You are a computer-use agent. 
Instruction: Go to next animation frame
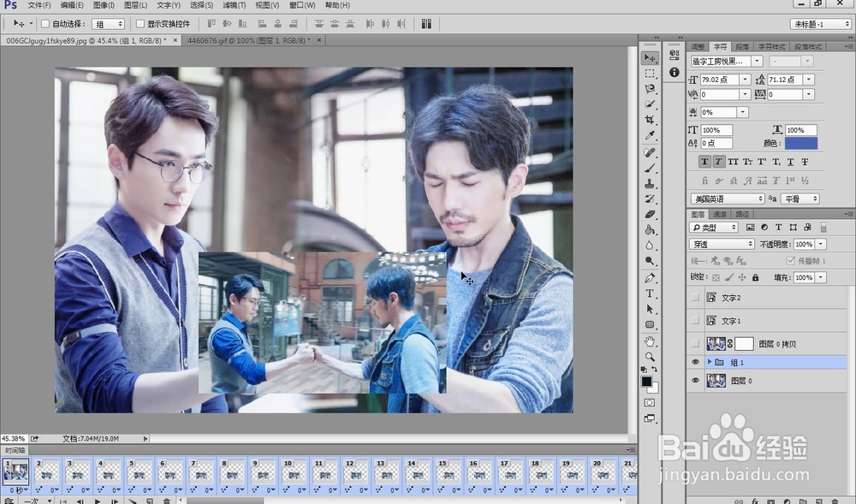pyautogui.click(x=116, y=501)
